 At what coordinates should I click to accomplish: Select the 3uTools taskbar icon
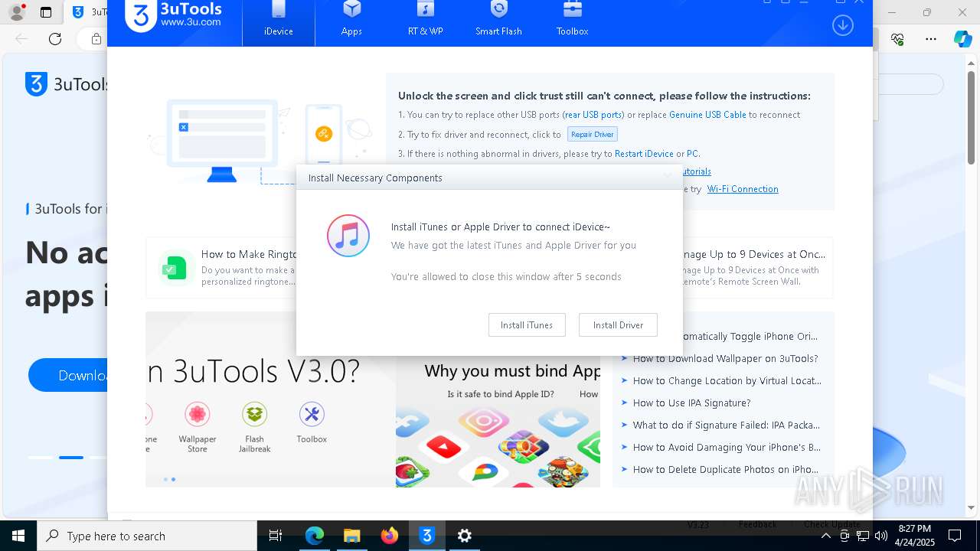[x=427, y=536]
